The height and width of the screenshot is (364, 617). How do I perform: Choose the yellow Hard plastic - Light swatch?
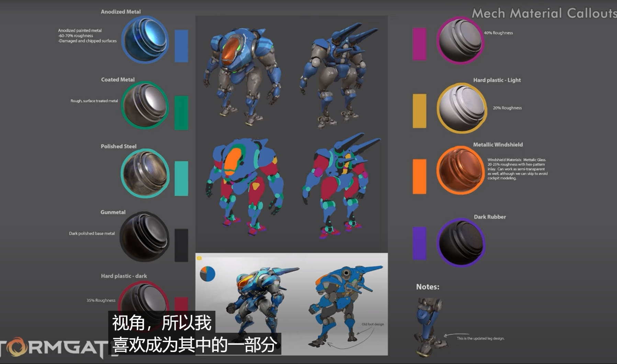(x=419, y=111)
